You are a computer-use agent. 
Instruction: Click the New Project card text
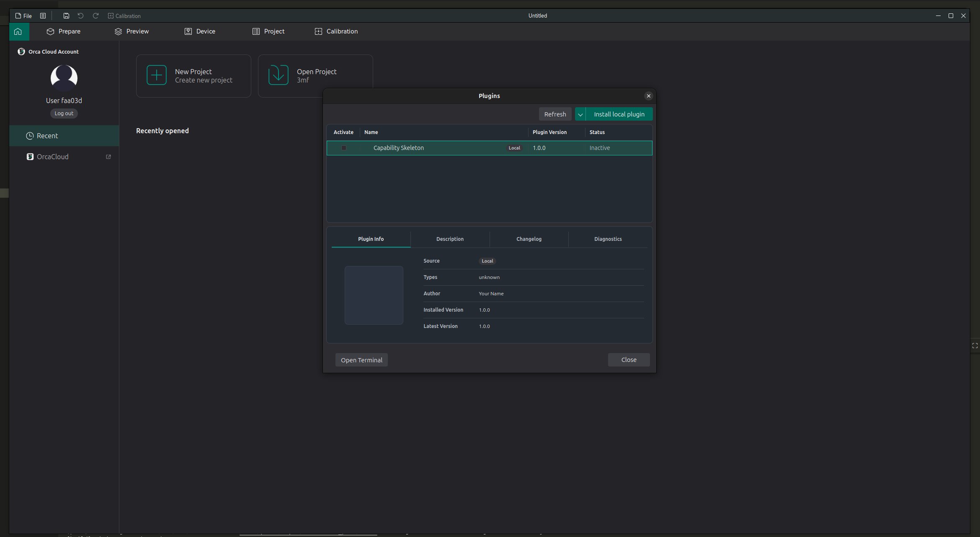[204, 76]
